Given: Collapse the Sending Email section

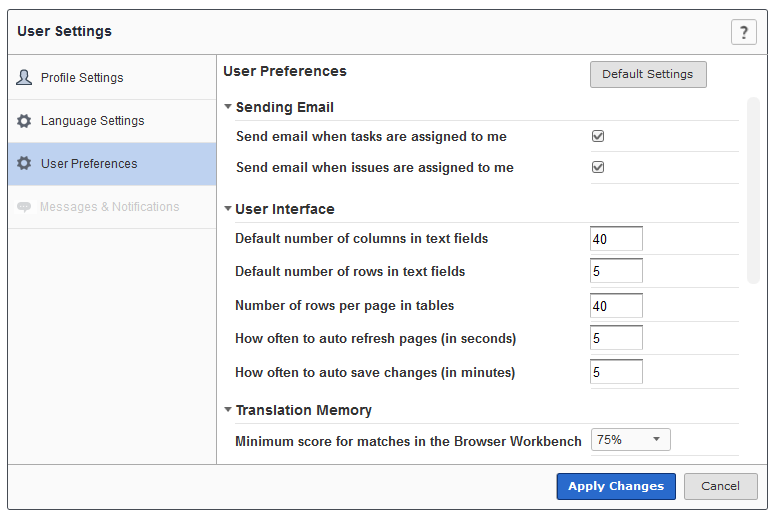Looking at the screenshot, I should tap(228, 107).
